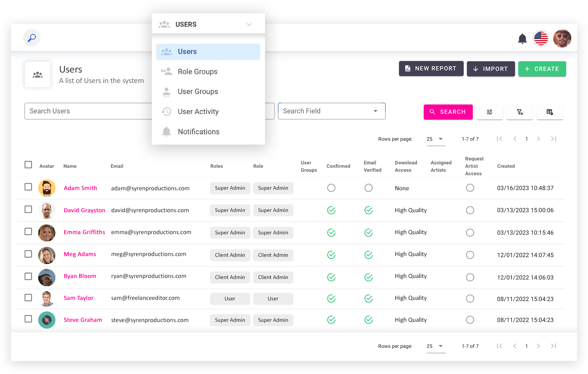Open the notifications bell in header
The width and height of the screenshot is (588, 374).
pyautogui.click(x=522, y=39)
